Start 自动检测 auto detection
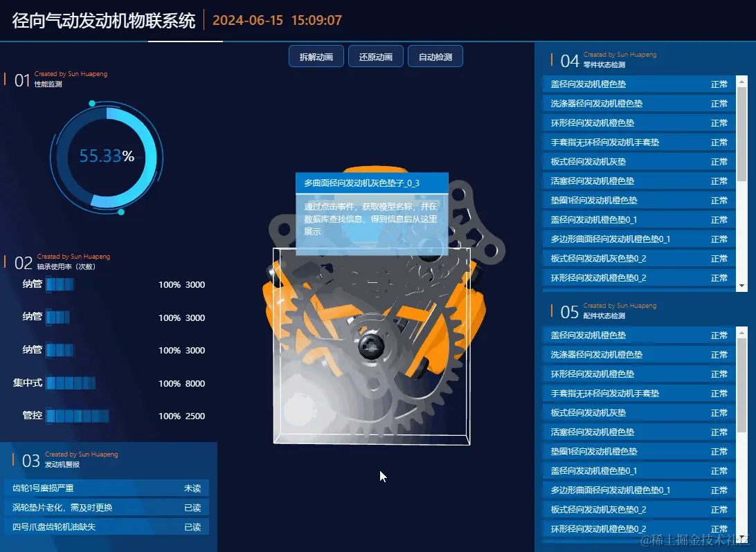 (435, 57)
